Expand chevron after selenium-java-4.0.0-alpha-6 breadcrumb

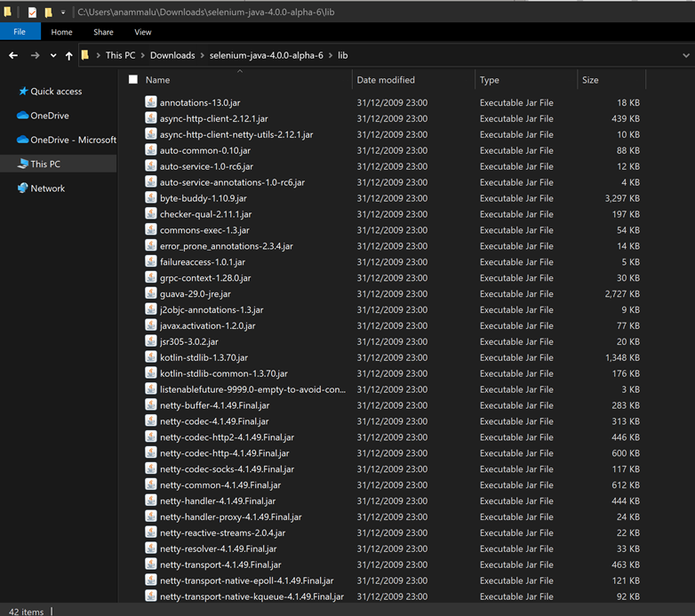click(x=331, y=55)
